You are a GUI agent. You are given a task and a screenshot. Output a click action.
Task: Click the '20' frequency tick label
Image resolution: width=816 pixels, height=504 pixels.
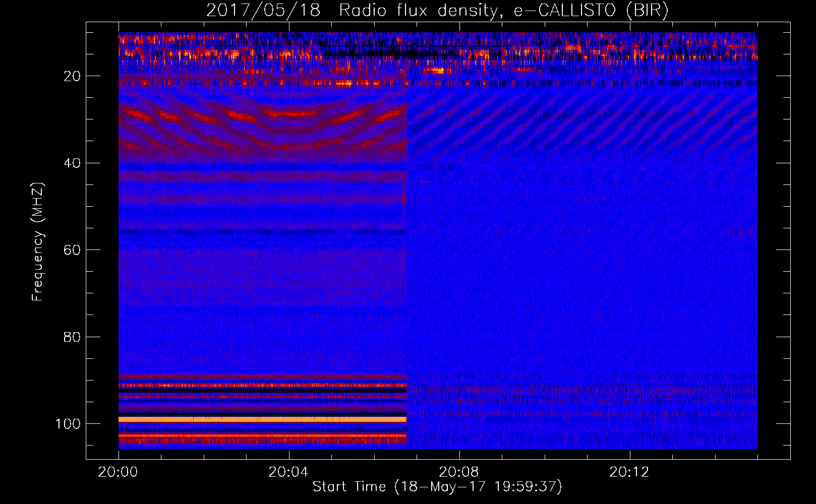click(x=72, y=76)
